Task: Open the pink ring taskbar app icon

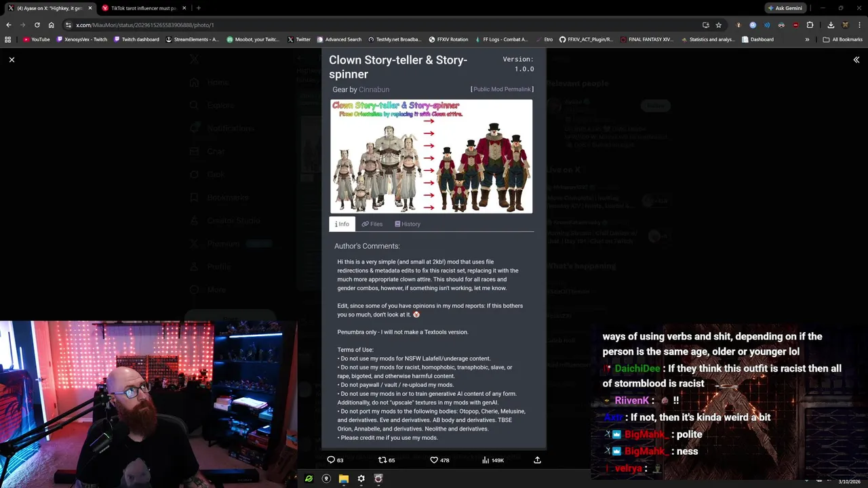Action: (x=378, y=479)
